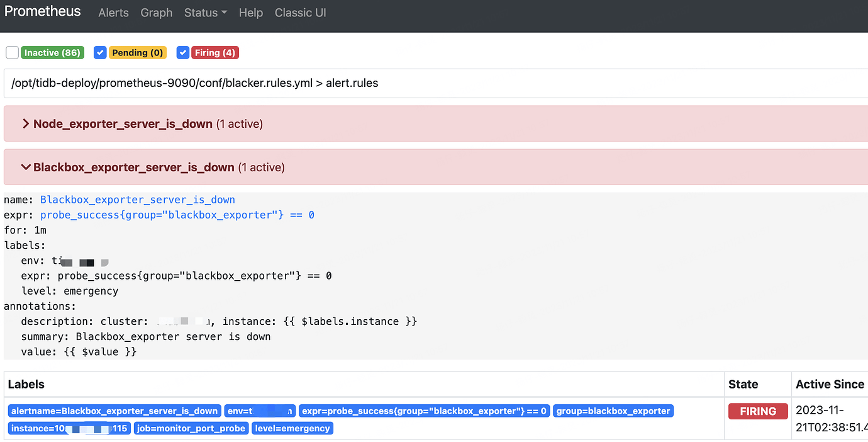Screen dimensions: 868x442
Task: Click the red FIRING state badge
Action: 757,411
